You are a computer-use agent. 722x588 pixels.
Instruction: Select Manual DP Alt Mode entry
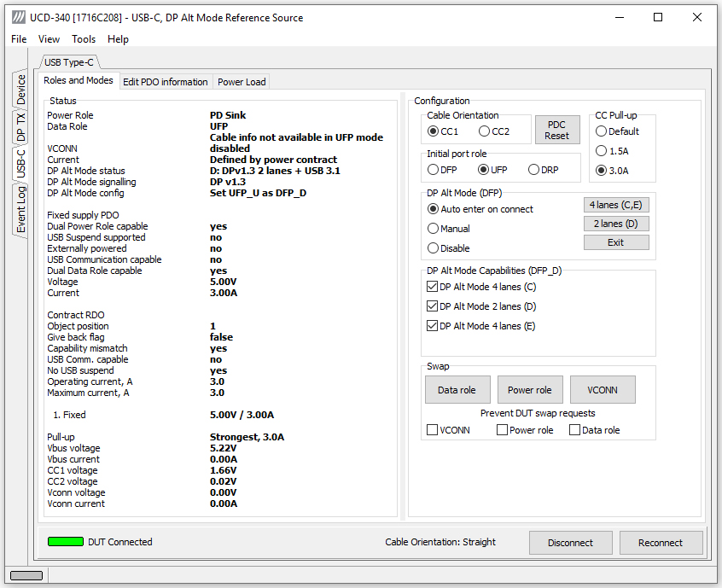(x=433, y=229)
